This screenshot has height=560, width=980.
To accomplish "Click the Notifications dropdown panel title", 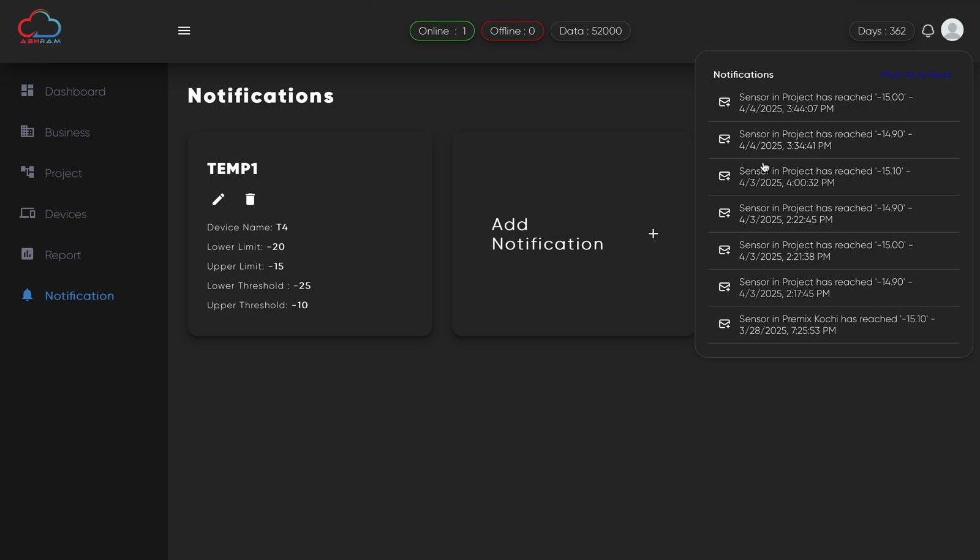I will 743,74.
